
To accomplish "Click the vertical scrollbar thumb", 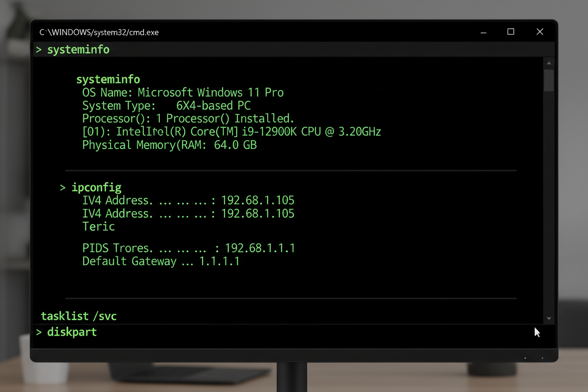I will [x=549, y=80].
